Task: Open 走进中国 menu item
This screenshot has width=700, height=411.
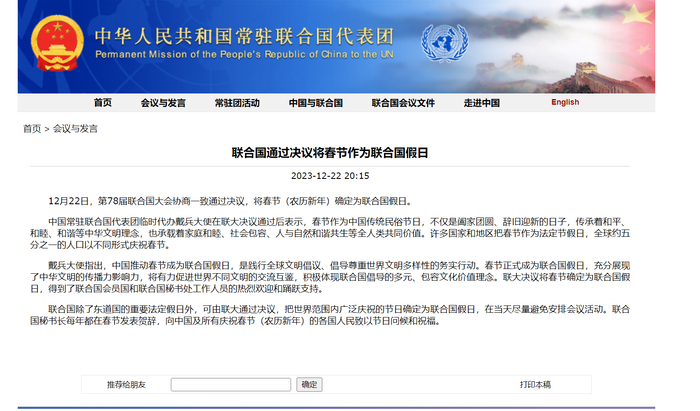Action: pos(482,103)
